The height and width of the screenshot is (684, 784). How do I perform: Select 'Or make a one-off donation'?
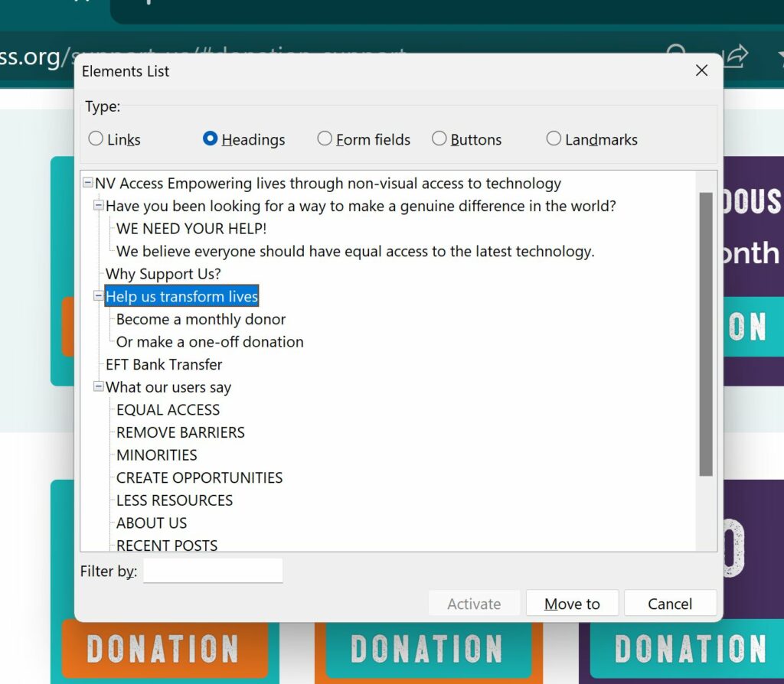210,342
